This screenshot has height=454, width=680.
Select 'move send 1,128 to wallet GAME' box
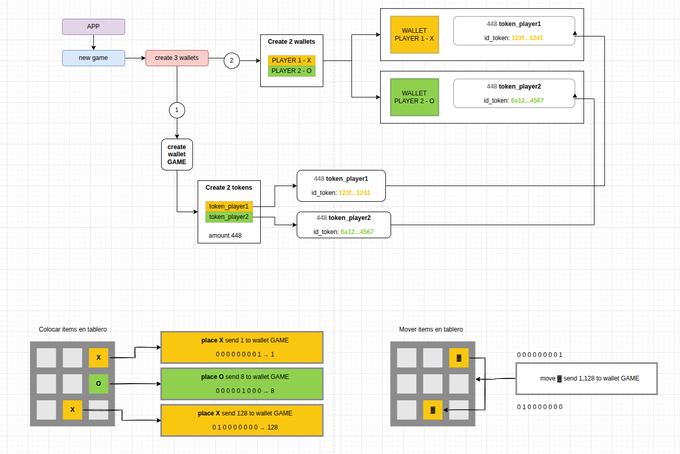[587, 379]
